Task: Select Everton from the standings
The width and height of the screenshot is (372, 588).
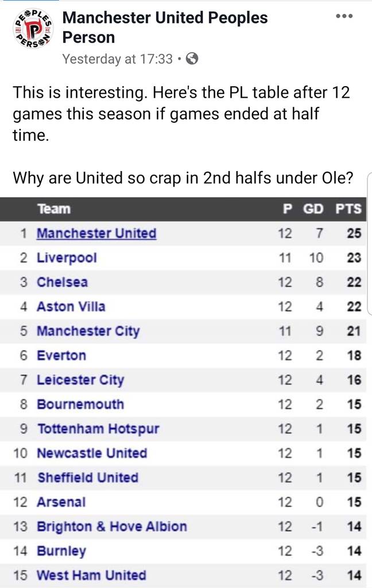Action: [x=61, y=355]
